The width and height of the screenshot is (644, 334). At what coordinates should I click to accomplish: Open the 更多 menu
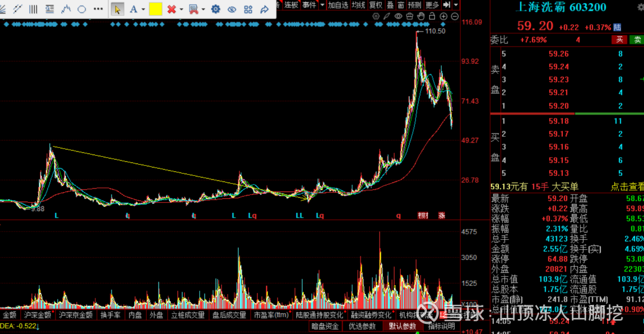(x=432, y=5)
